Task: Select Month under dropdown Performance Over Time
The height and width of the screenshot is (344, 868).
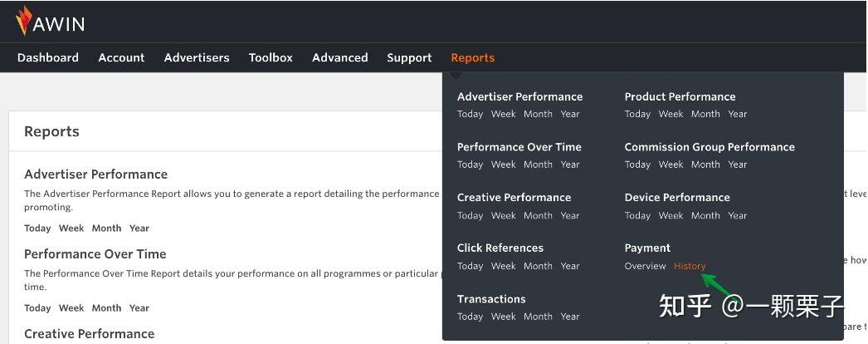Action: click(x=538, y=165)
